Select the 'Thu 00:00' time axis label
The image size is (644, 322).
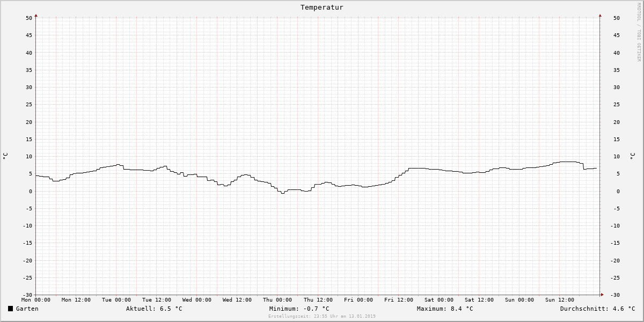(277, 300)
